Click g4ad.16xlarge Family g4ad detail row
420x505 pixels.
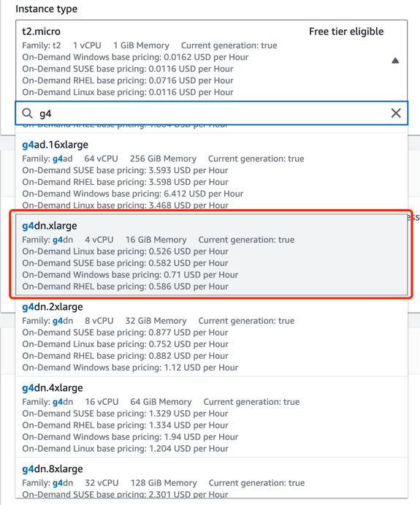(x=163, y=159)
